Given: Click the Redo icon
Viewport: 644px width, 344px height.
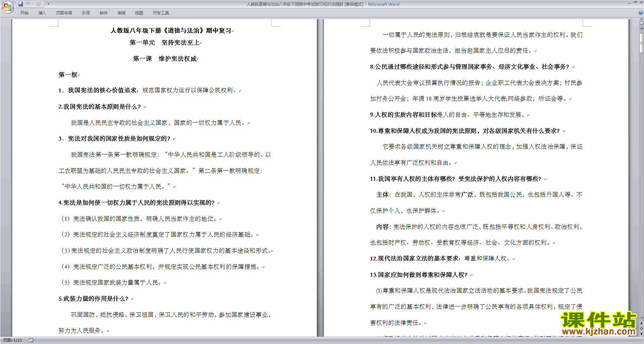Looking at the screenshot, I should 39,4.
